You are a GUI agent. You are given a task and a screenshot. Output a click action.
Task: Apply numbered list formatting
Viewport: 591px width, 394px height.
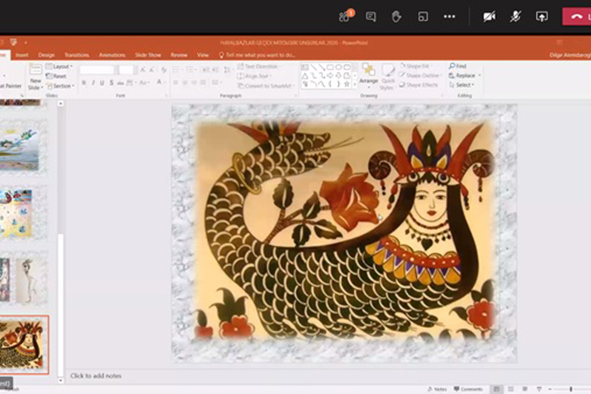[x=191, y=70]
